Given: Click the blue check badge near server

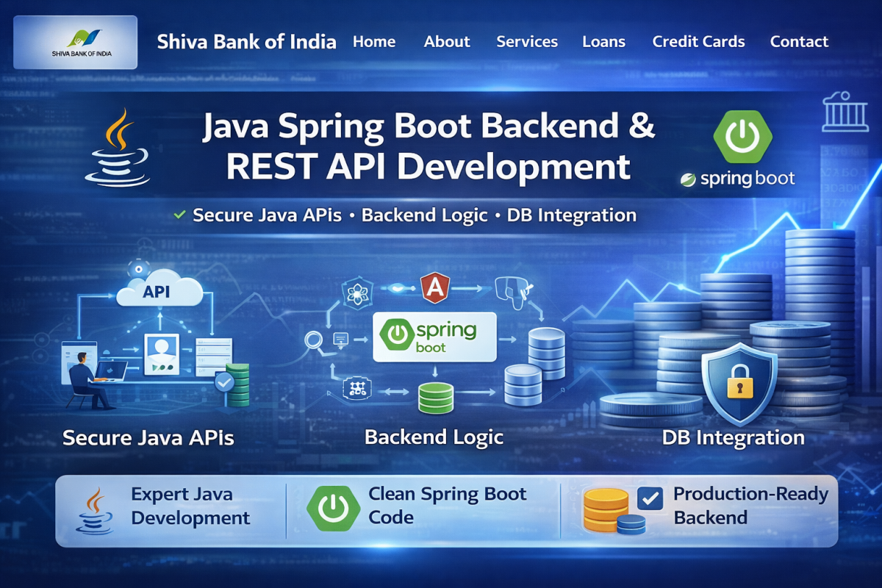Looking at the screenshot, I should click(x=223, y=381).
